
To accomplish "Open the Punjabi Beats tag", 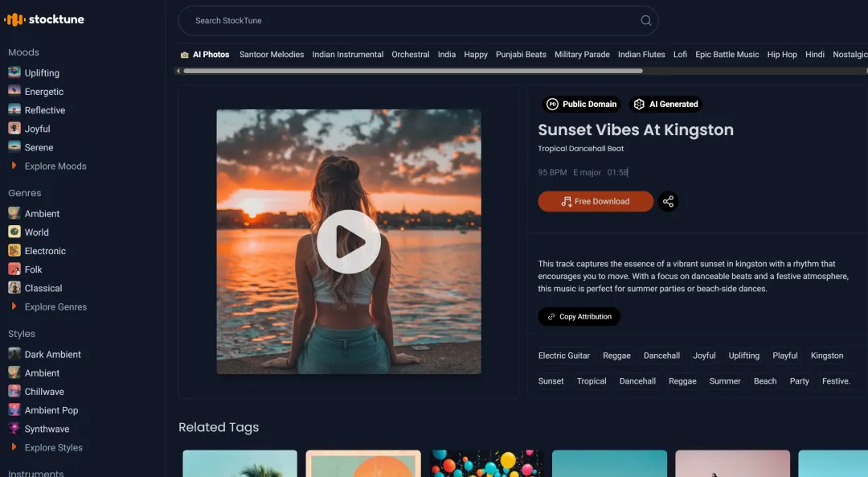I will click(521, 54).
